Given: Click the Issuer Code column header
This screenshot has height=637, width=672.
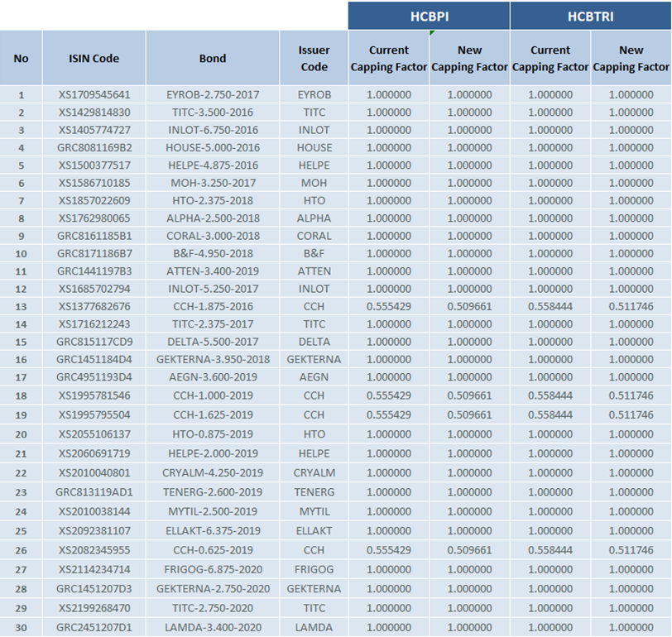Looking at the screenshot, I should pyautogui.click(x=314, y=58).
